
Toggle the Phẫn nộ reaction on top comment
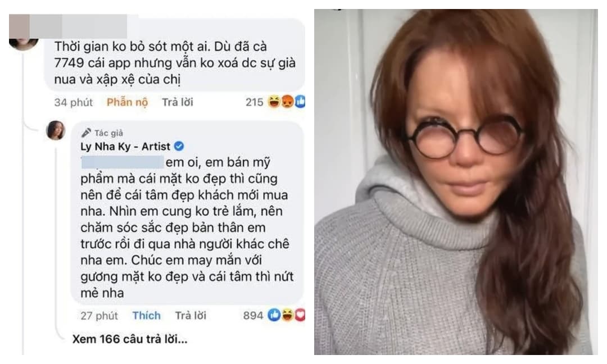pos(127,102)
